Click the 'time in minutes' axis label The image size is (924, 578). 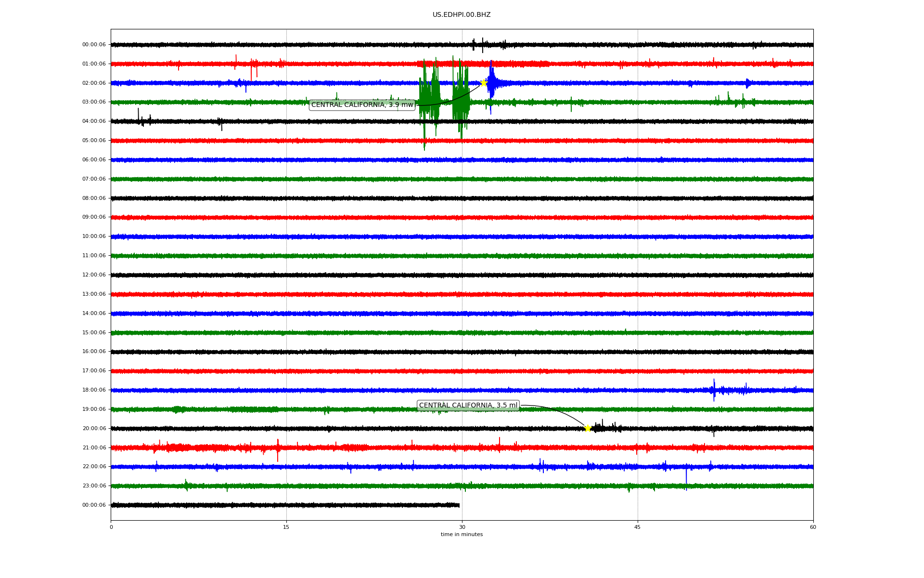coord(462,535)
